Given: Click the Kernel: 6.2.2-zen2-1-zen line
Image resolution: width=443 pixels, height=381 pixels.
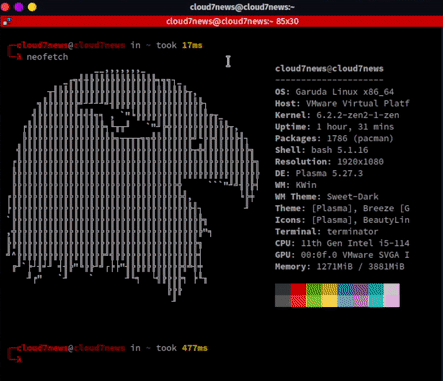Looking at the screenshot, I should coord(337,115).
